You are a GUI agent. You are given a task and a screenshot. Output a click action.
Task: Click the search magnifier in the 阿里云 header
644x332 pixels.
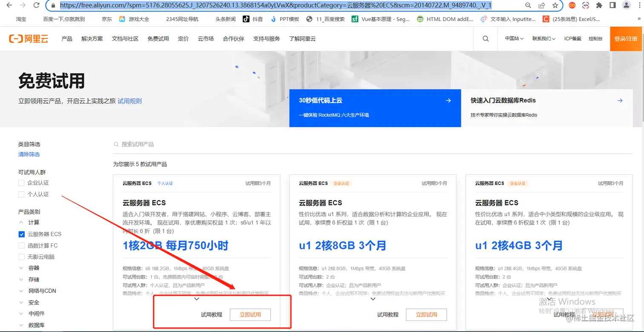point(486,39)
